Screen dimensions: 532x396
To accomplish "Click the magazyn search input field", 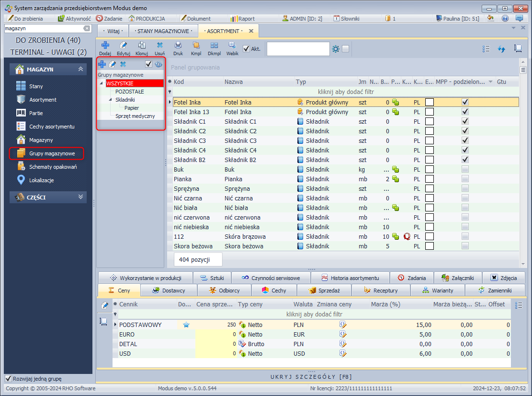I will (42, 29).
